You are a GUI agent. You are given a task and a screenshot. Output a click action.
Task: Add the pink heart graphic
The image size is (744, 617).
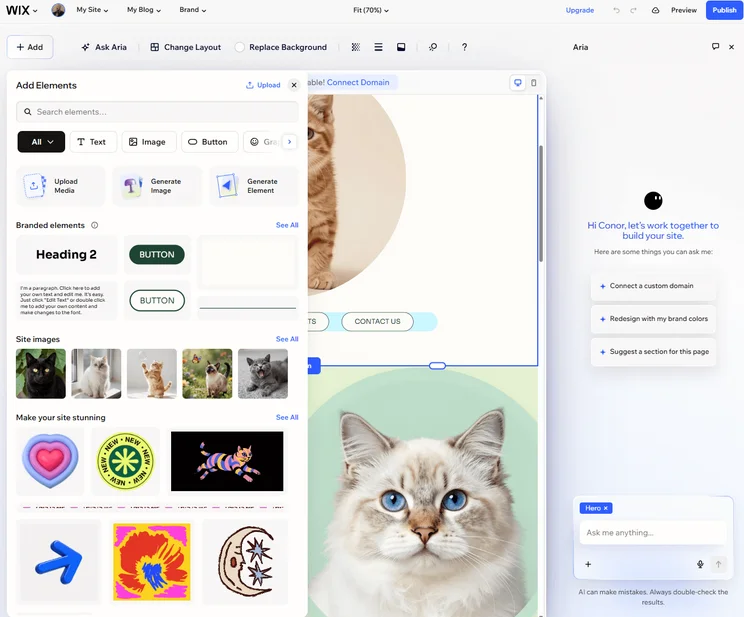point(50,461)
